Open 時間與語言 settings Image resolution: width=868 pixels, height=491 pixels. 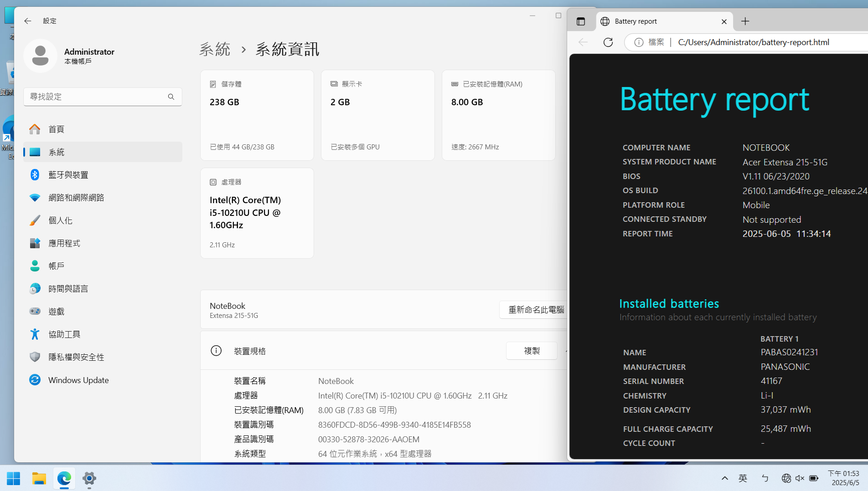point(103,289)
